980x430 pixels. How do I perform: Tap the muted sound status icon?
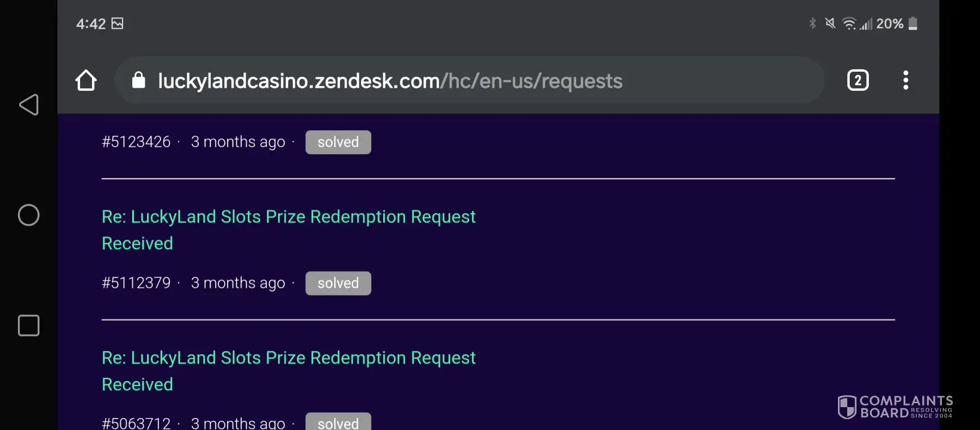pos(830,23)
